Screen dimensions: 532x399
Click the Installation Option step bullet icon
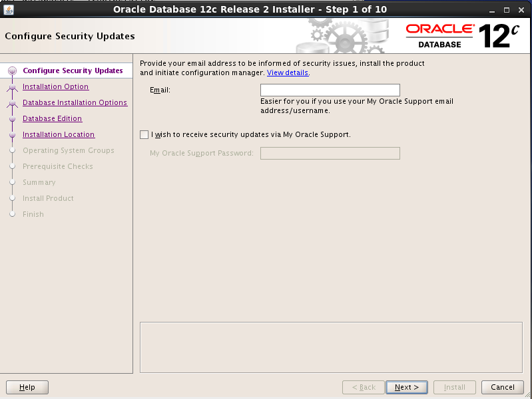point(12,88)
